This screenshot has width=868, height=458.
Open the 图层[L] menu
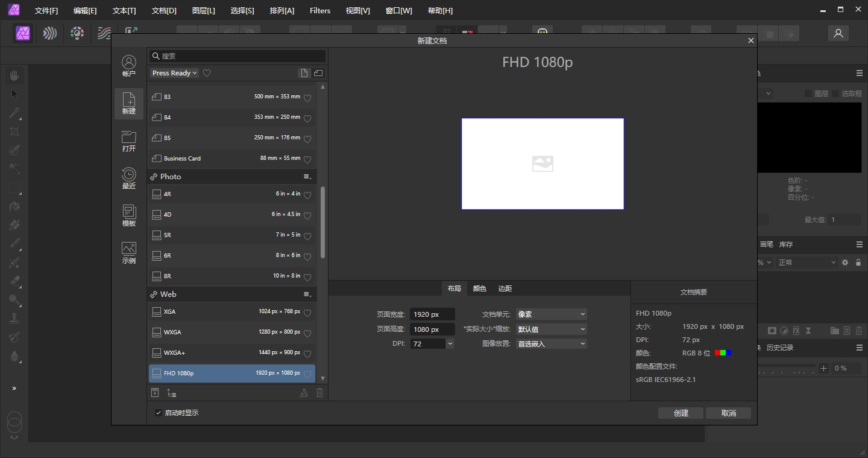point(203,11)
